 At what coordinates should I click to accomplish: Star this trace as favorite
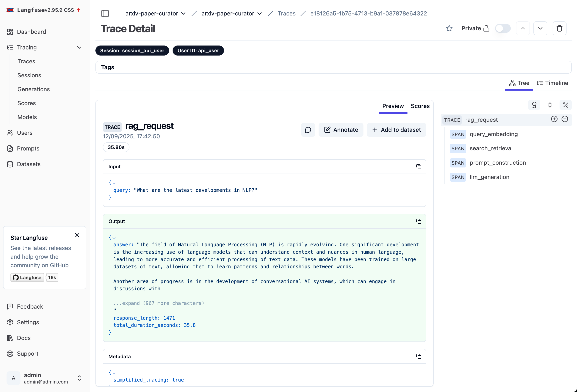coord(449,28)
